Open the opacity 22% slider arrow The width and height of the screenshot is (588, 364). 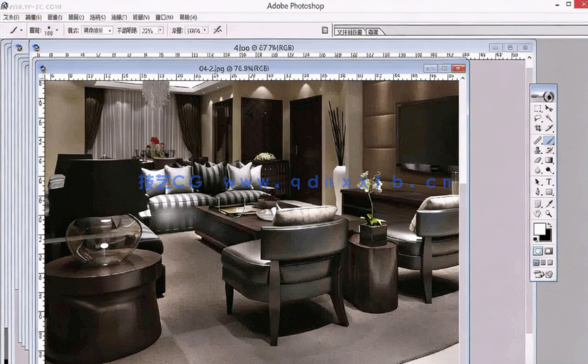click(160, 30)
